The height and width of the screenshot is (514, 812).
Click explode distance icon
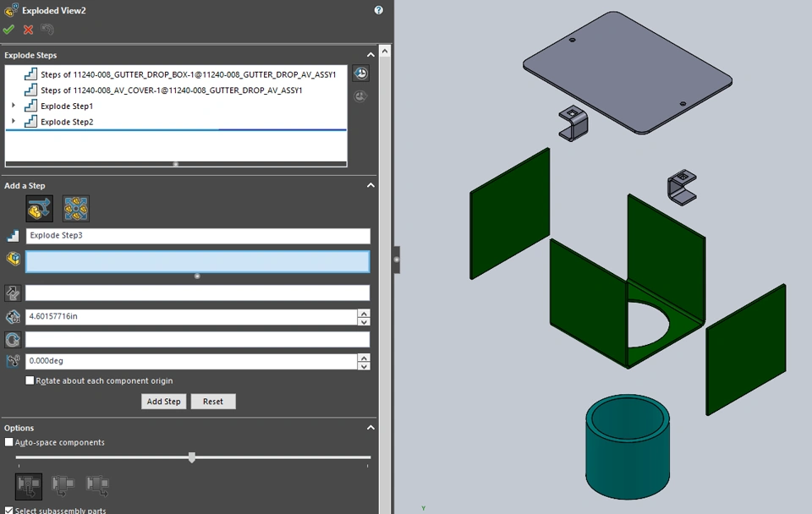[x=13, y=317]
